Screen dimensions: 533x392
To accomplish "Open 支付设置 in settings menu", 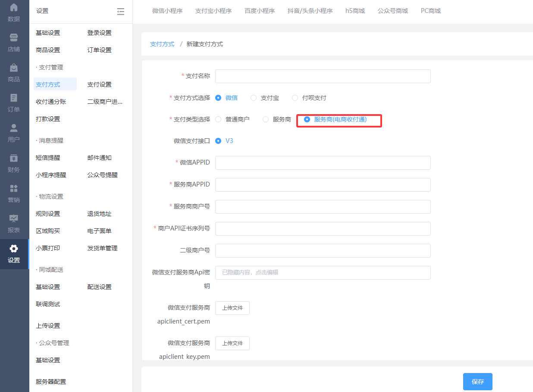I will (100, 84).
